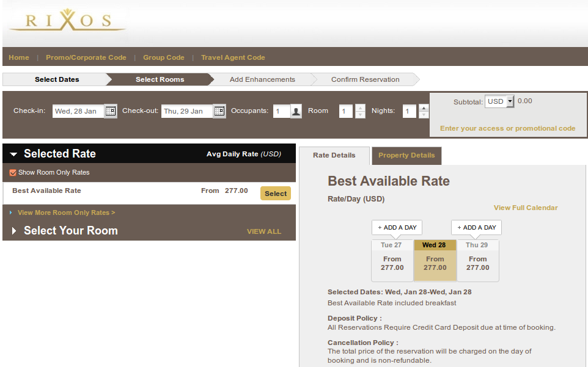Image resolution: width=588 pixels, height=367 pixels.
Task: Open the Rate Details tab
Action: coord(334,155)
